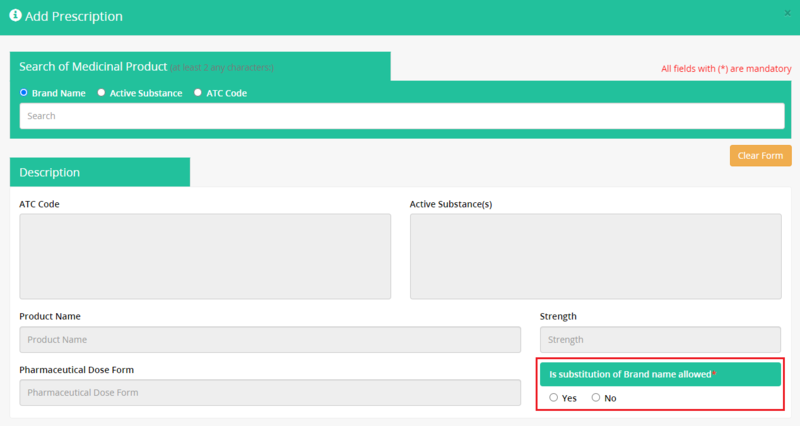Select Yes for brand name substitution
This screenshot has height=426, width=800.
coord(554,398)
